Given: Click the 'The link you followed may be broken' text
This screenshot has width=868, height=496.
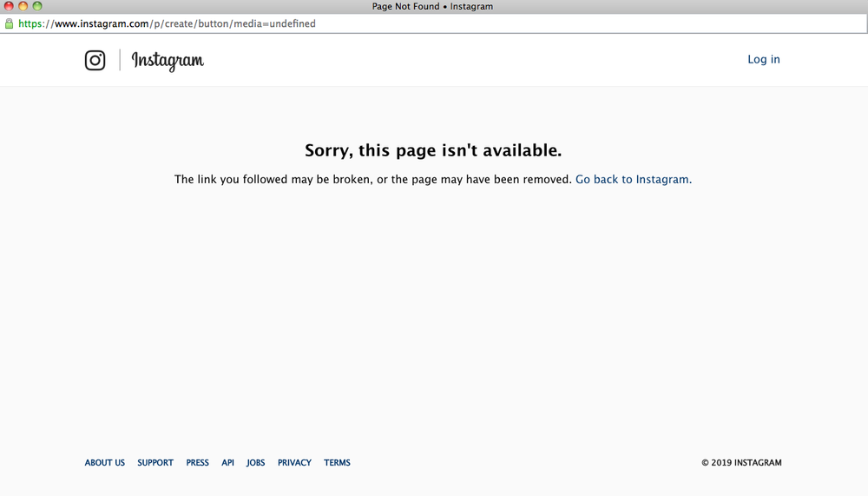Looking at the screenshot, I should coord(273,180).
